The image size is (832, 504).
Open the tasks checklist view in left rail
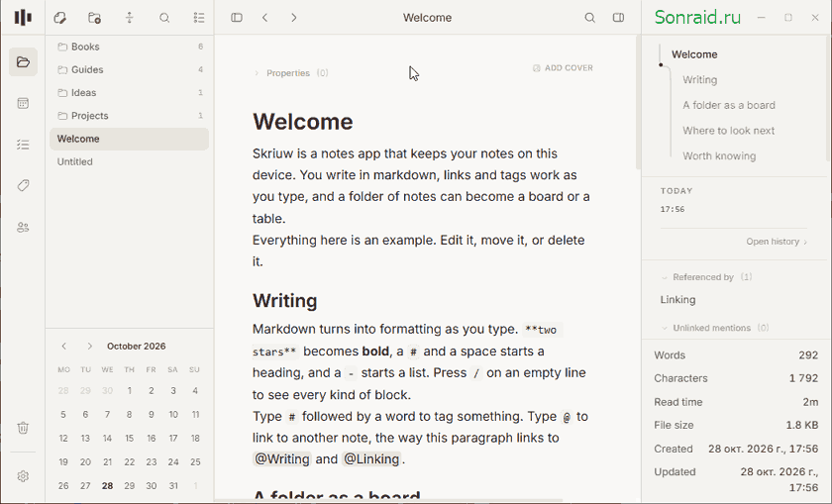tap(23, 145)
